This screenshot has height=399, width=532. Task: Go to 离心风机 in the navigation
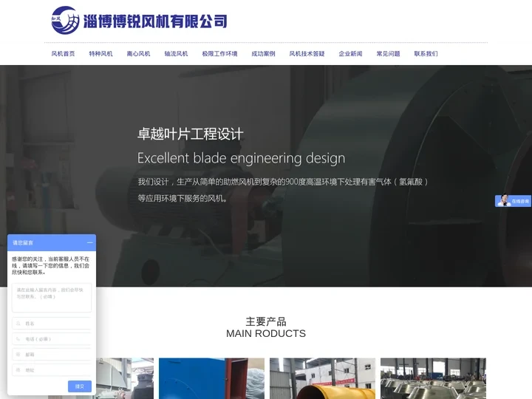coord(138,54)
